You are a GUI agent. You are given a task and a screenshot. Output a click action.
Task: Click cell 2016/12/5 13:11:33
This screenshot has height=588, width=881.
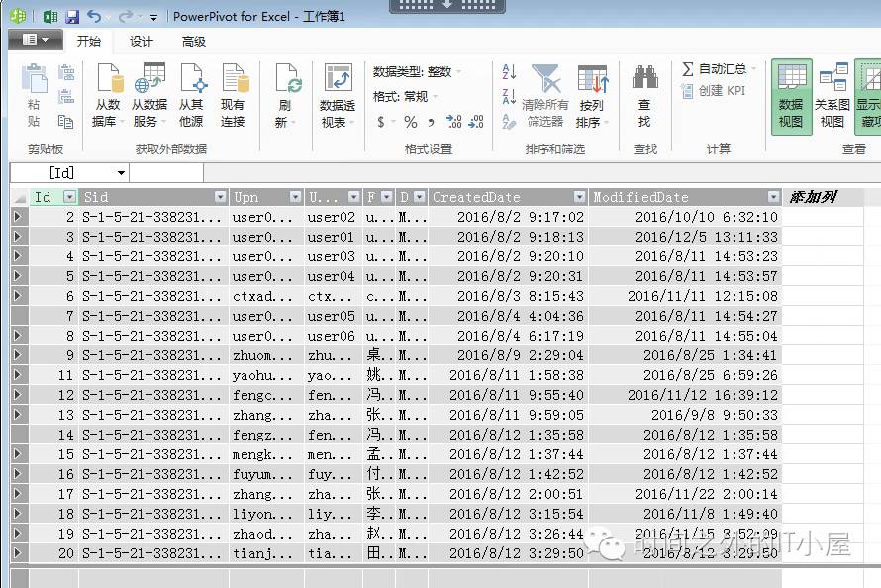[685, 237]
